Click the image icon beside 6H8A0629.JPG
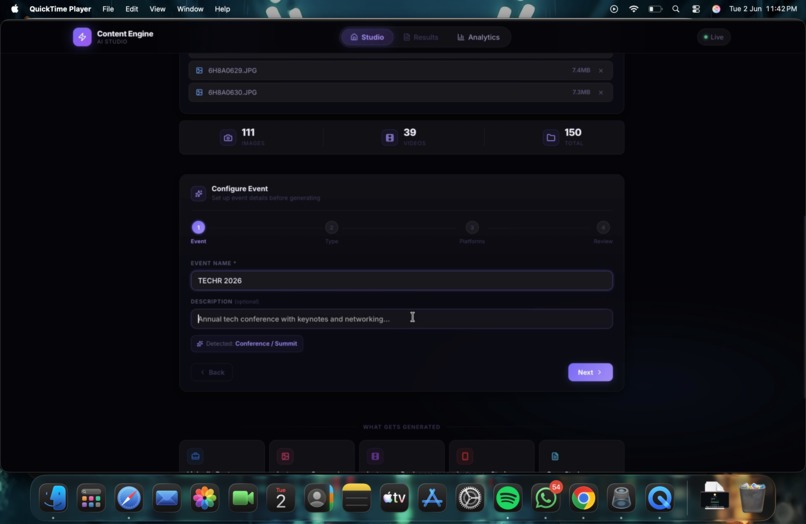This screenshot has height=524, width=806. (x=199, y=70)
